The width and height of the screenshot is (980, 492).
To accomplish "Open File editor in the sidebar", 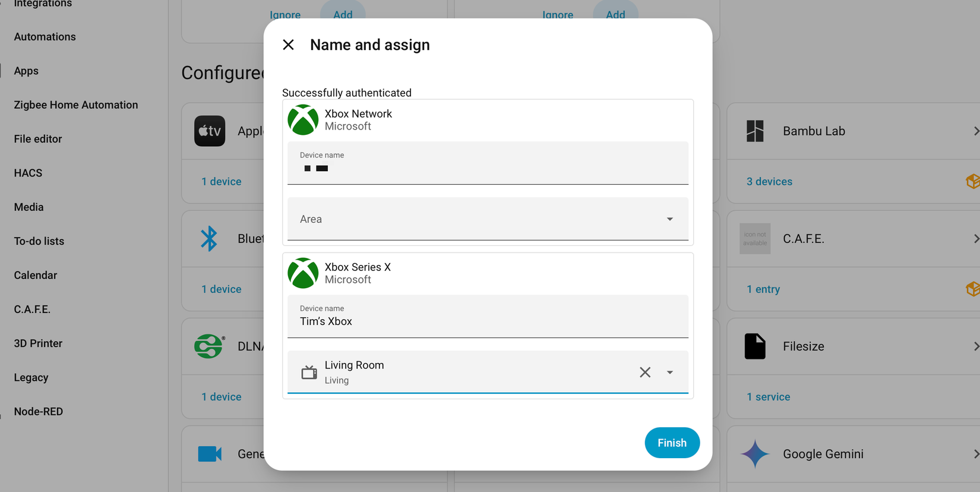I will click(x=38, y=139).
